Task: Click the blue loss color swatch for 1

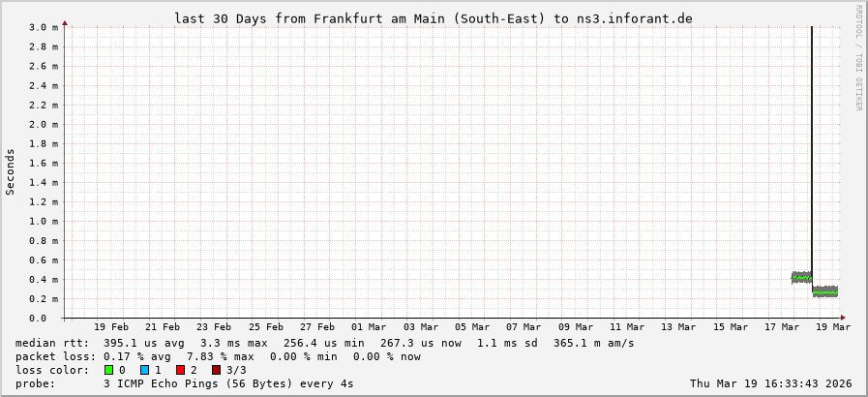Action: (144, 370)
